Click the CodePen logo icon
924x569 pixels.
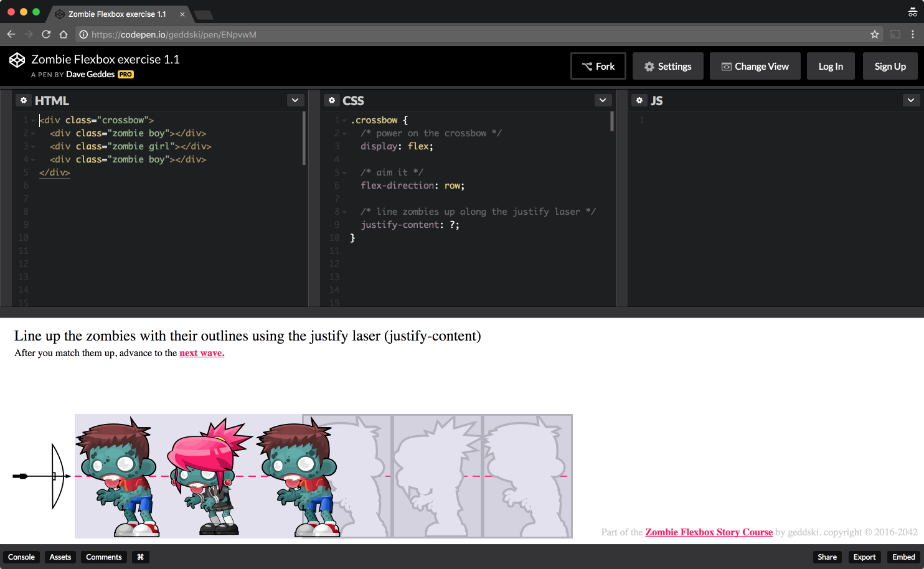[x=17, y=60]
